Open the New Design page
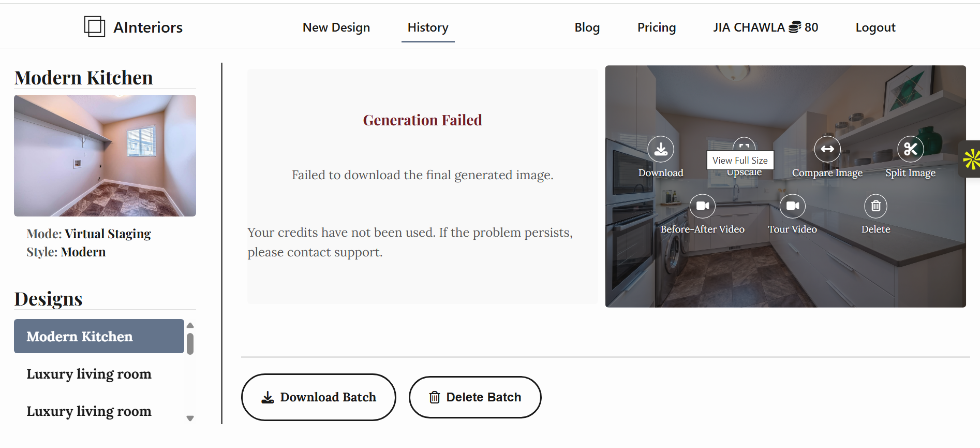 click(336, 27)
